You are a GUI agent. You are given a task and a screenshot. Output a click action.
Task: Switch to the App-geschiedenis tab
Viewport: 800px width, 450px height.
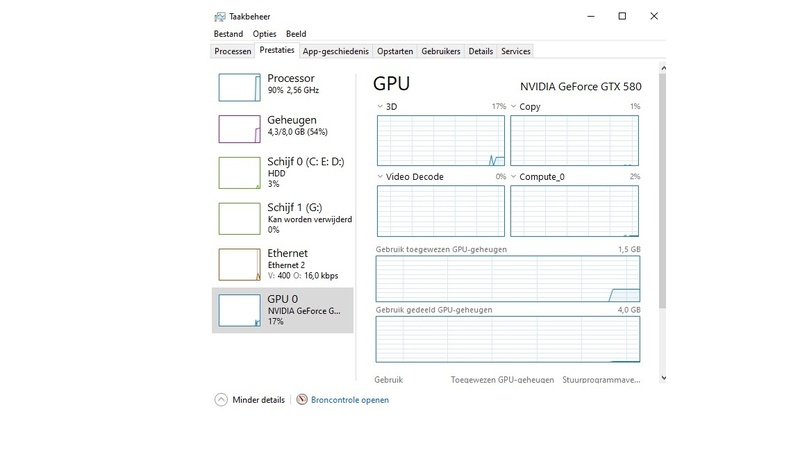click(x=336, y=51)
